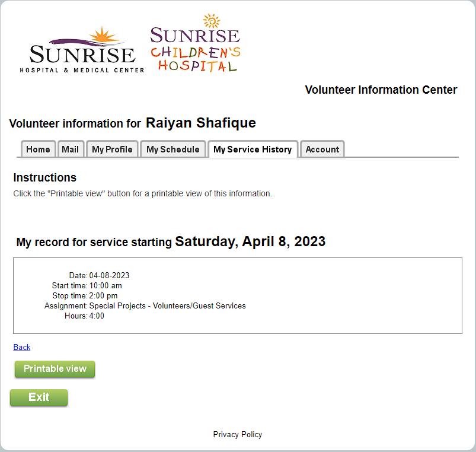Click the hours value 4:00
The image size is (476, 452).
(x=97, y=316)
